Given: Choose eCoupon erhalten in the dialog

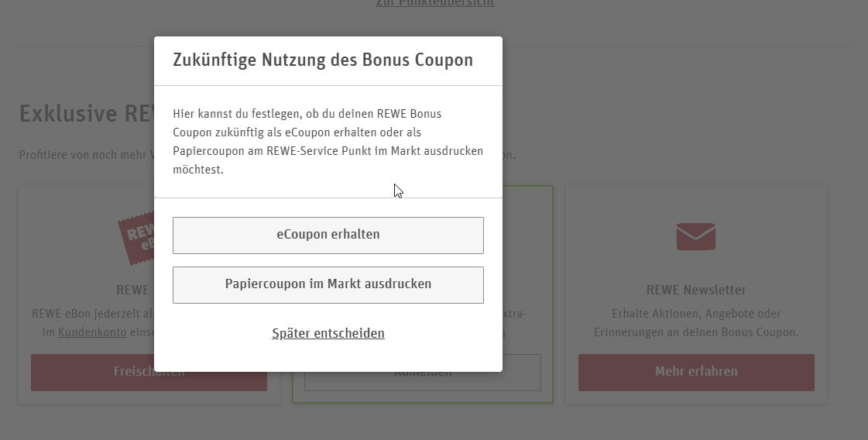Looking at the screenshot, I should pyautogui.click(x=328, y=235).
